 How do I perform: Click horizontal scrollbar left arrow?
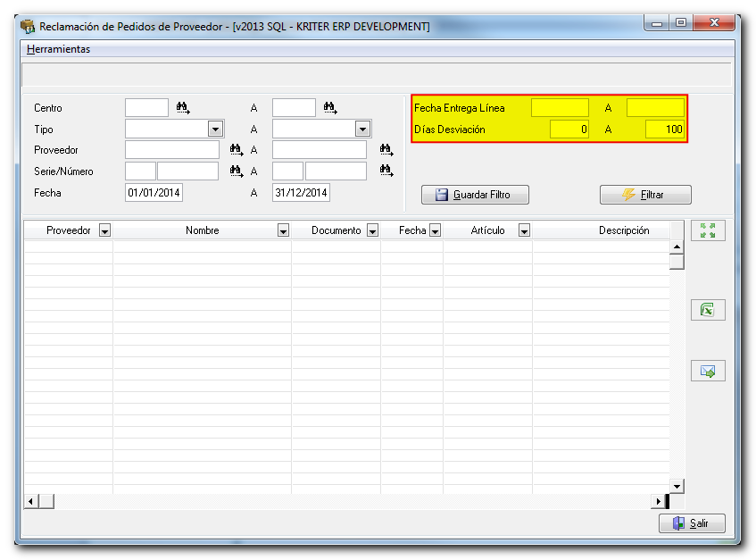[x=31, y=502]
